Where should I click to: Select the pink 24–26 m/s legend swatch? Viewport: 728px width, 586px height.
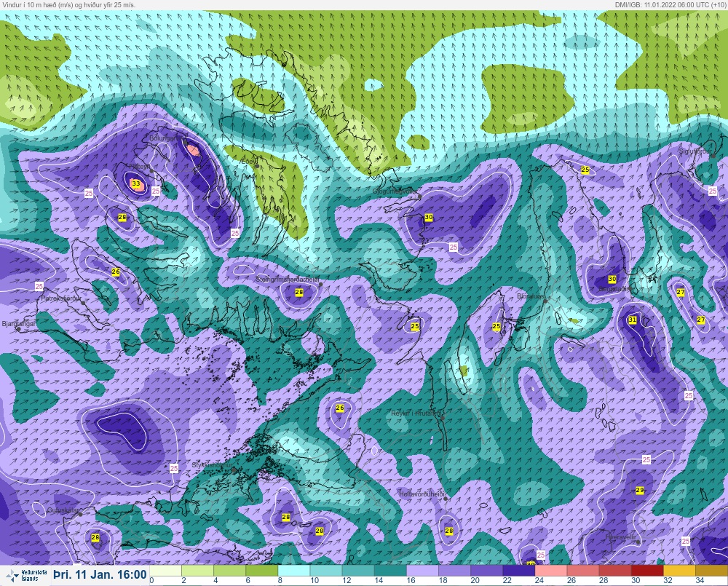551,570
